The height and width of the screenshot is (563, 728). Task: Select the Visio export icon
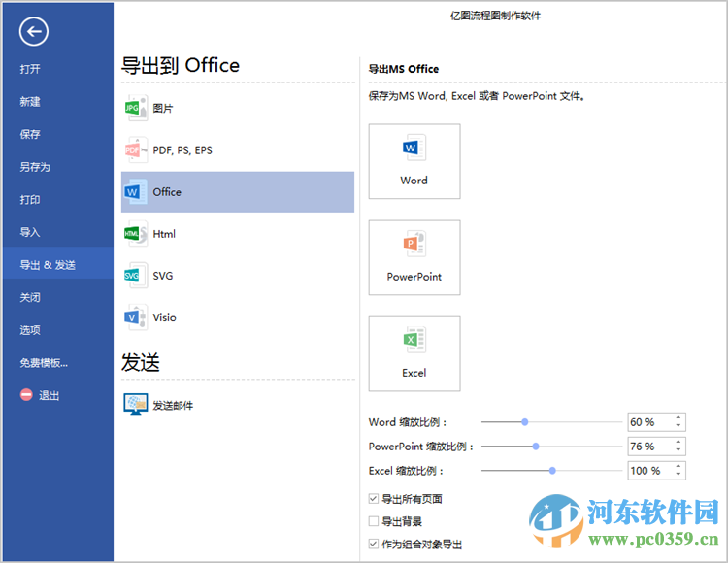(136, 317)
